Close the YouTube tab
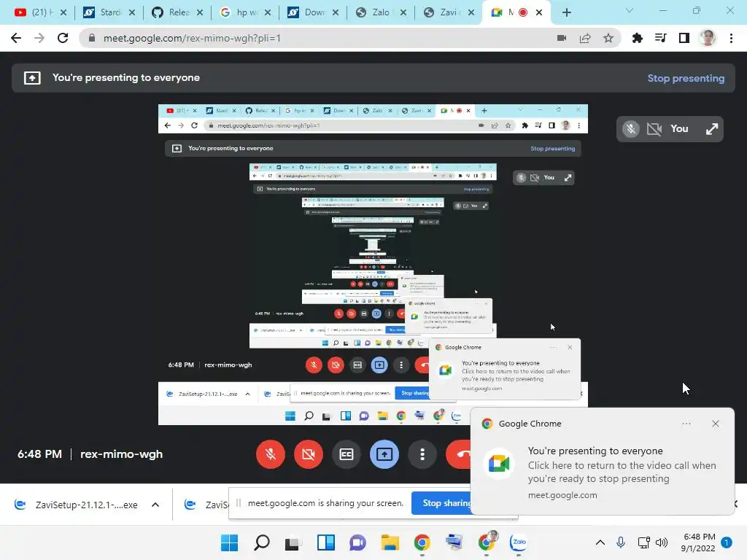The height and width of the screenshot is (560, 747). [x=63, y=12]
